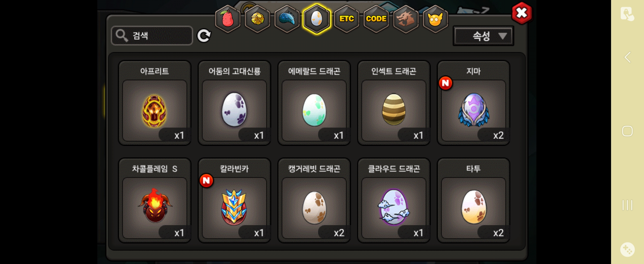Click the refresh arrow beside search
Viewport: 644px width, 264px height.
tap(204, 36)
